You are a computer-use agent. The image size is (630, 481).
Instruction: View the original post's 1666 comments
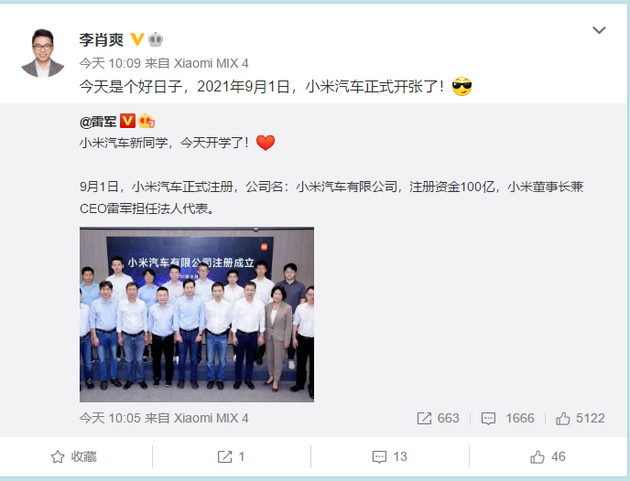(508, 418)
